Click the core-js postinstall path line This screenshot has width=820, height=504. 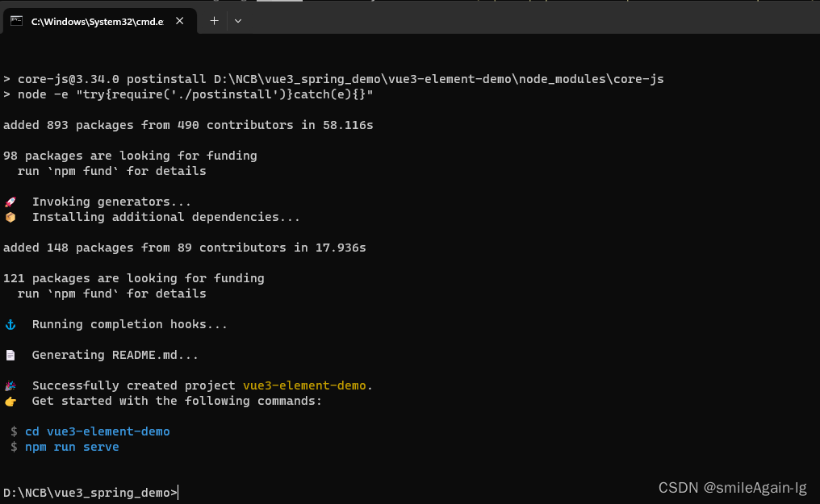[x=333, y=79]
